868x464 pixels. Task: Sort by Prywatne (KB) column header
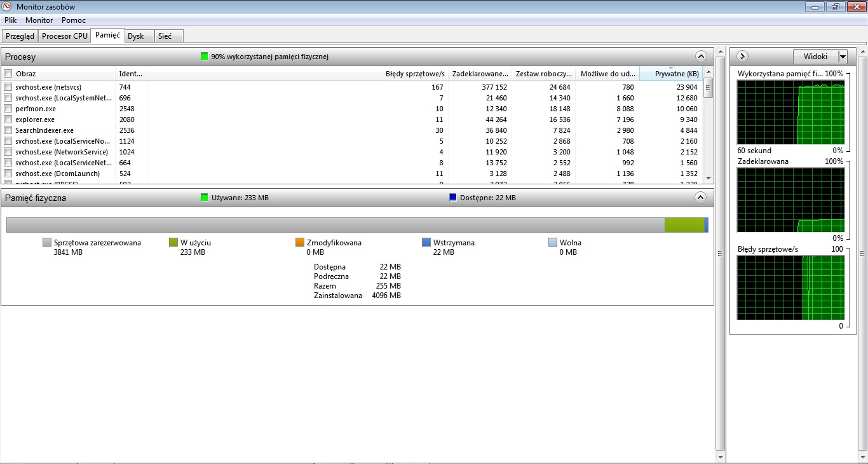671,74
